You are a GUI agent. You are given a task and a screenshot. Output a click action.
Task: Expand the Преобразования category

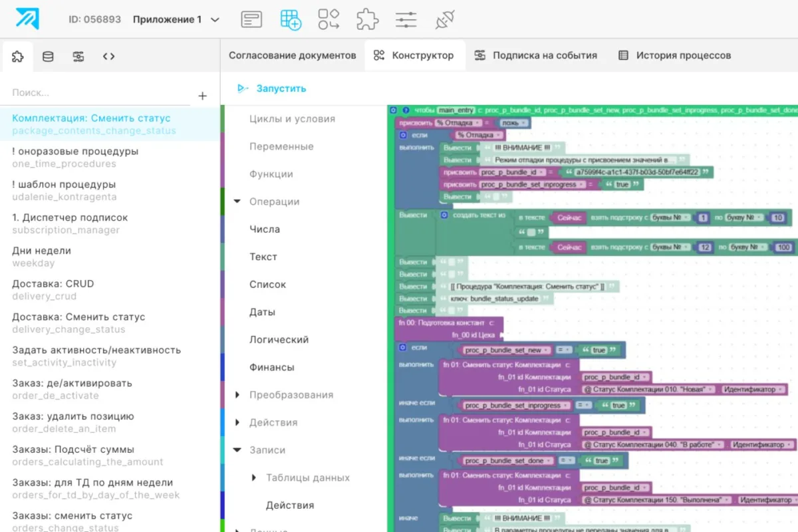237,395
